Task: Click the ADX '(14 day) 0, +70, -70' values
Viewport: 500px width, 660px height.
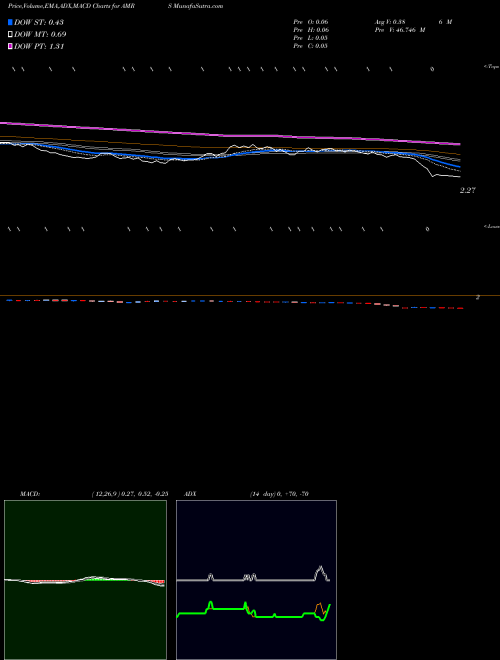Action: [x=279, y=494]
